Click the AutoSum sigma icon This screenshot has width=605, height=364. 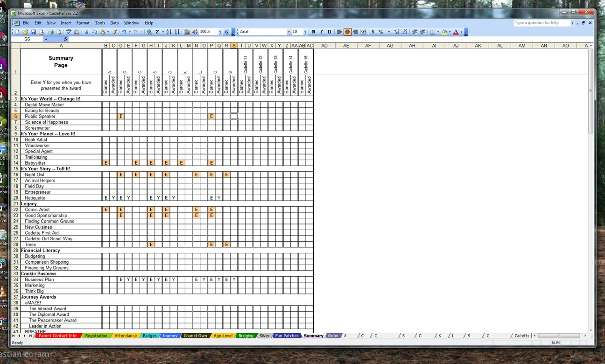pos(157,32)
